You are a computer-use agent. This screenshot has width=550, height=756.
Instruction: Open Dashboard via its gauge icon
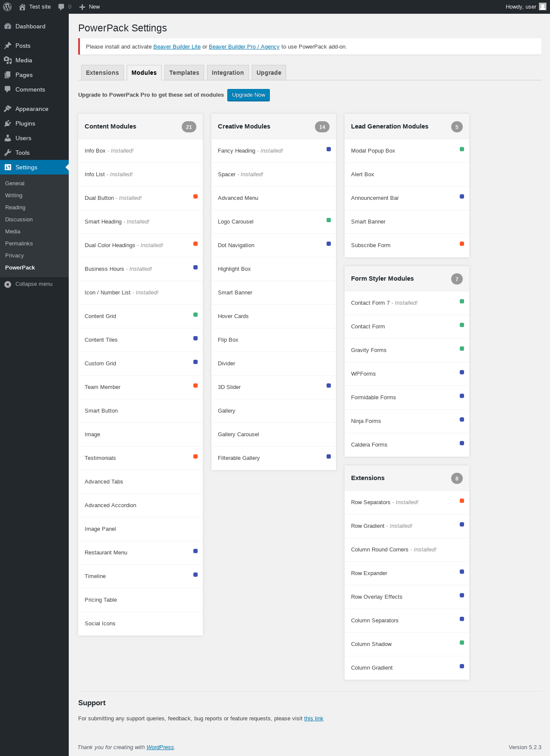pos(8,26)
